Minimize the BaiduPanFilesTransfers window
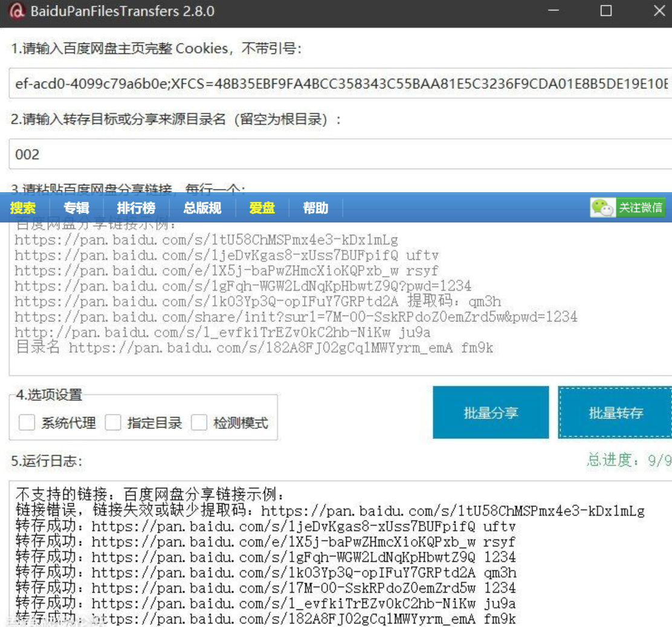The image size is (672, 627). click(554, 11)
